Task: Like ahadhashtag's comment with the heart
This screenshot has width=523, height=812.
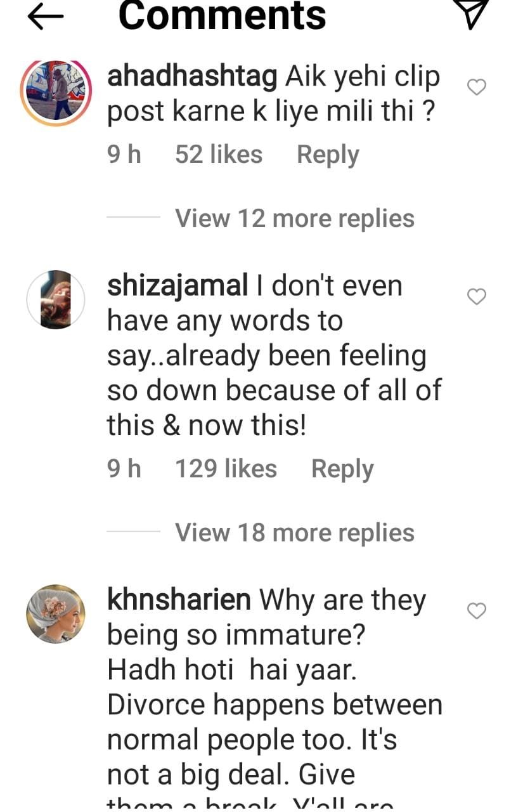Action: click(476, 87)
